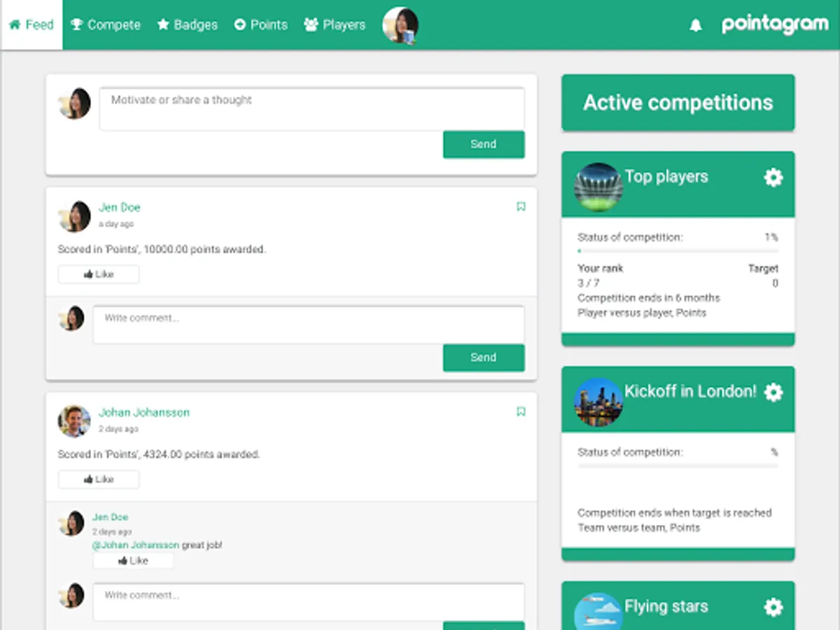The image size is (840, 630).
Task: Focus the comment field under Jen Doe's post
Action: point(309,324)
